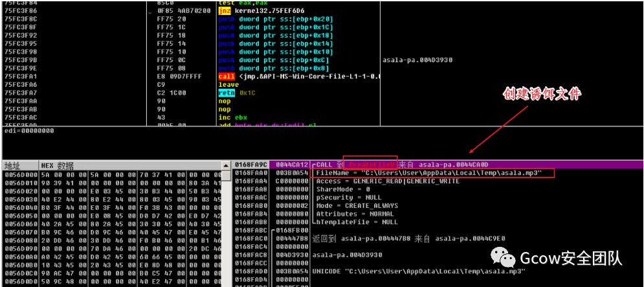Click the jump direction arrow beside 0F85 4AB70200
Image resolution: width=644 pixels, height=287 pixels.
coord(150,12)
